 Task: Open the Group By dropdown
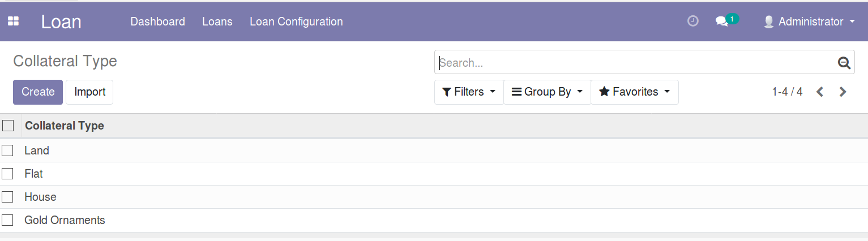(547, 92)
